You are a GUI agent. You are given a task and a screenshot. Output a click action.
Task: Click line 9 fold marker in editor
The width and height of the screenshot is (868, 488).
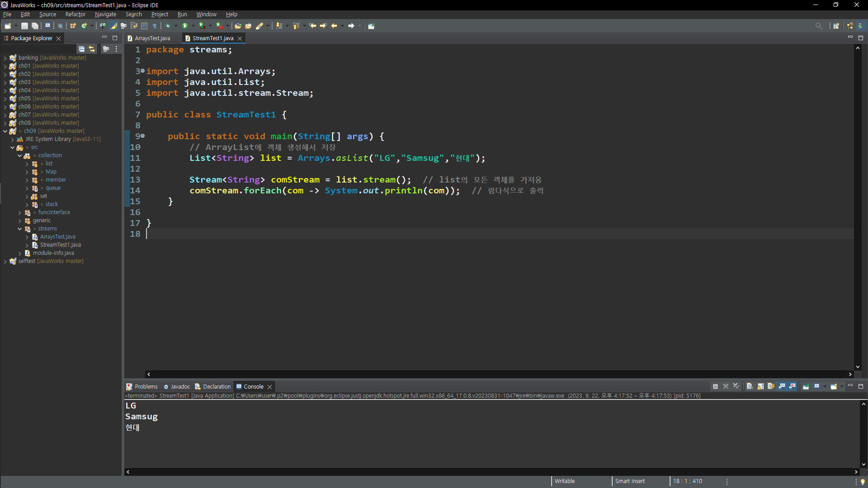coord(143,136)
